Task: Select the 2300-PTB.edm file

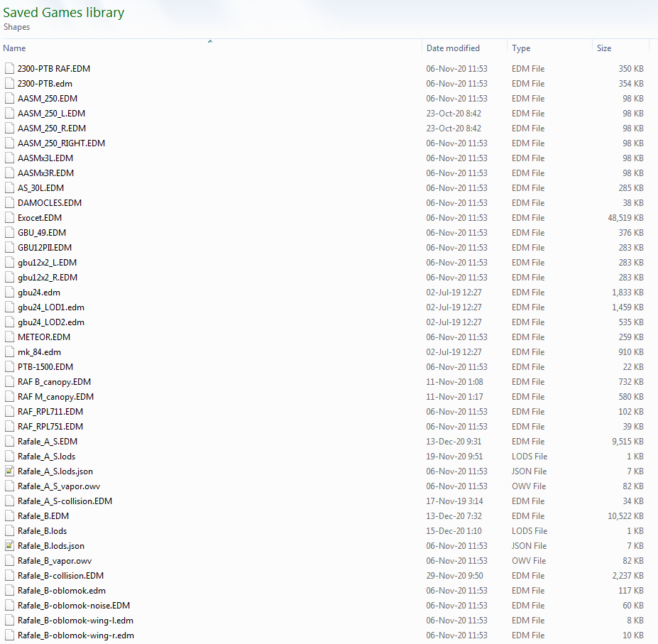Action: coord(45,84)
